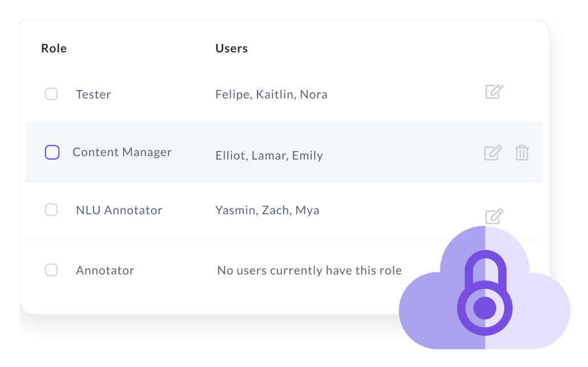Select the Elliot, Lamar, Emily users text
The width and height of the screenshot is (588, 367).
pos(269,155)
